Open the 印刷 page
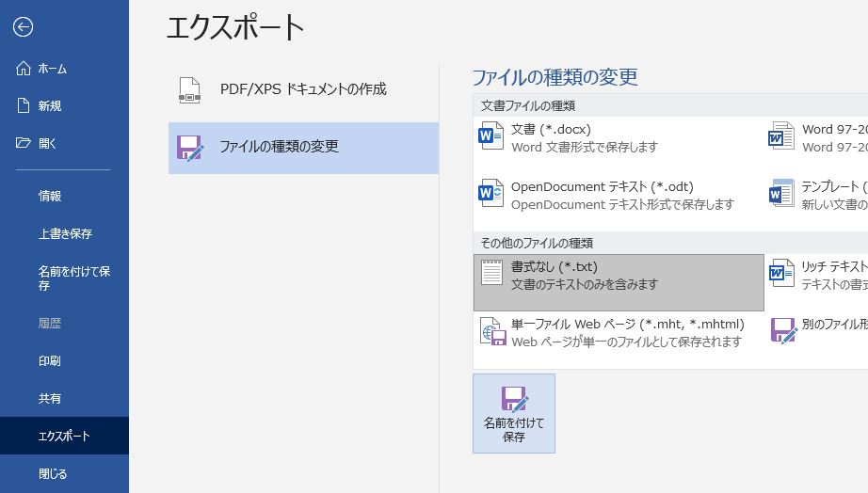The width and height of the screenshot is (868, 493). click(x=64, y=360)
